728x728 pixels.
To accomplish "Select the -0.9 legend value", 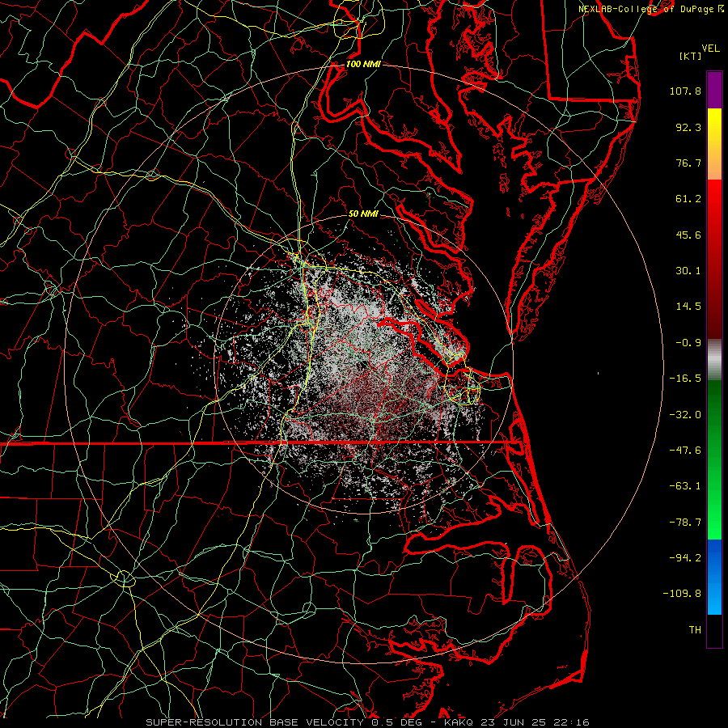I will pyautogui.click(x=688, y=343).
